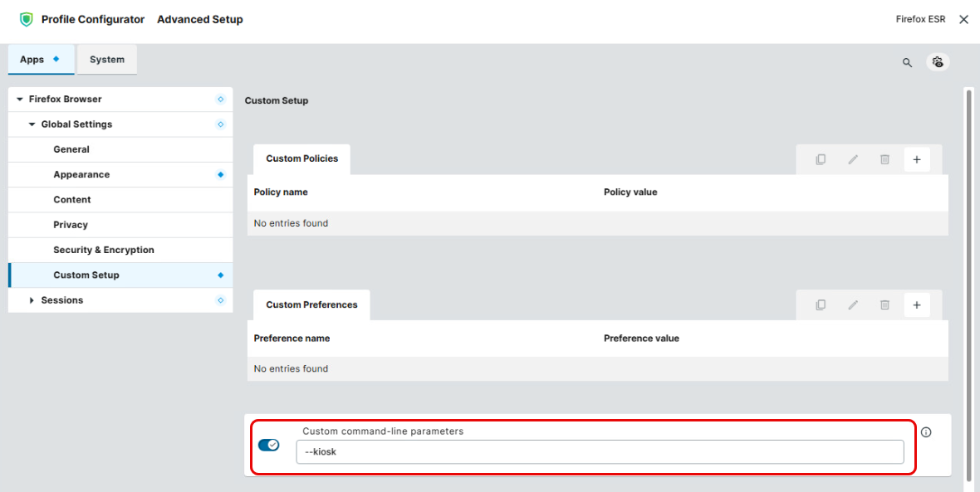
Task: Select the Custom Policies tab
Action: click(301, 158)
